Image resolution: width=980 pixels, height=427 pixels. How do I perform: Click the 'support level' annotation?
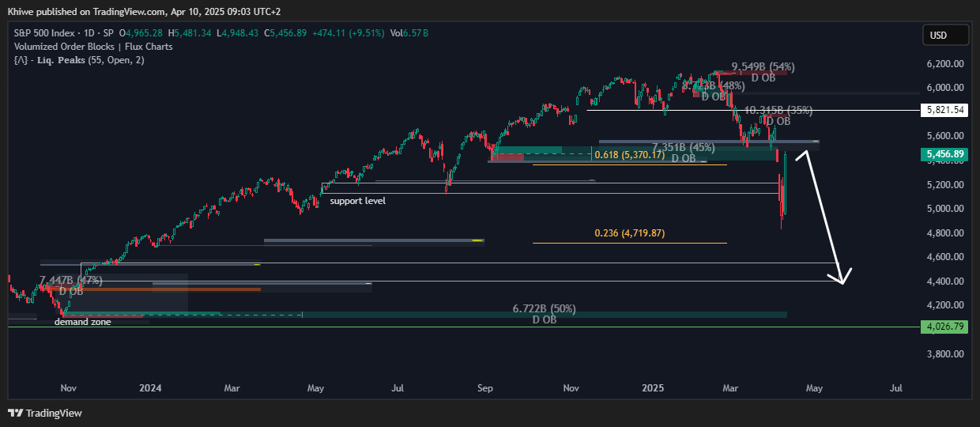coord(357,202)
